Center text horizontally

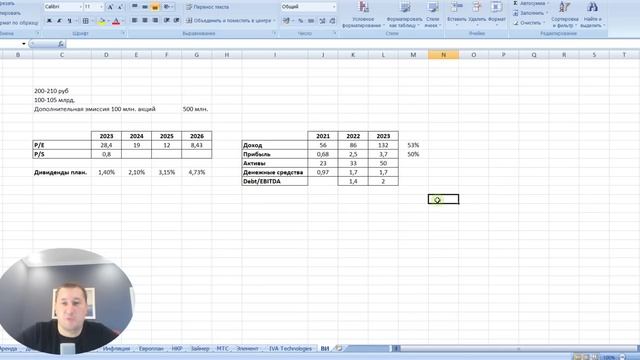(145, 20)
